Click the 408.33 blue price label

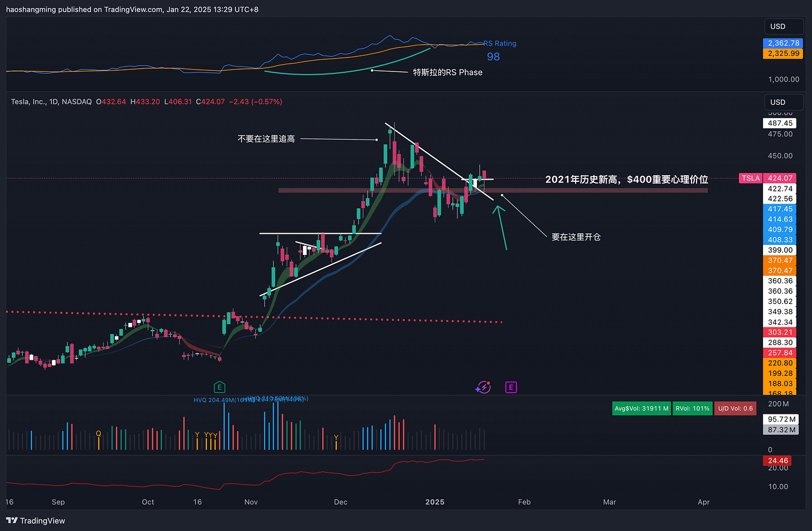click(780, 240)
